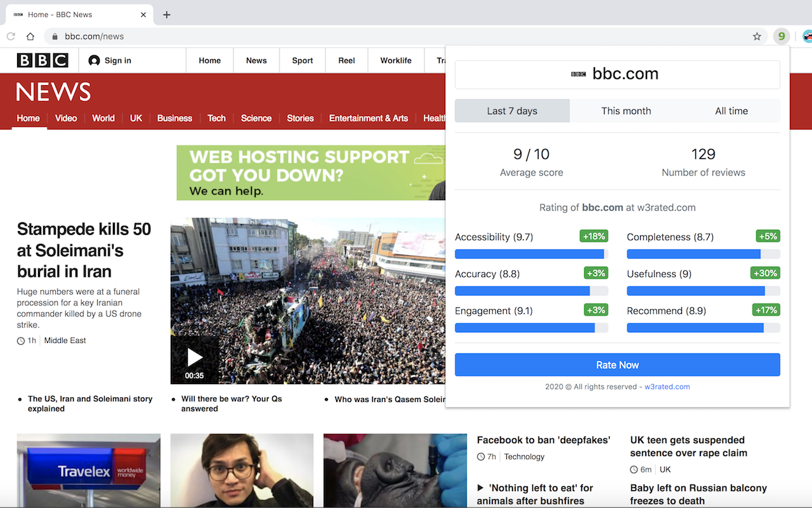Play the Soleimani burial video
The width and height of the screenshot is (812, 508).
point(194,357)
